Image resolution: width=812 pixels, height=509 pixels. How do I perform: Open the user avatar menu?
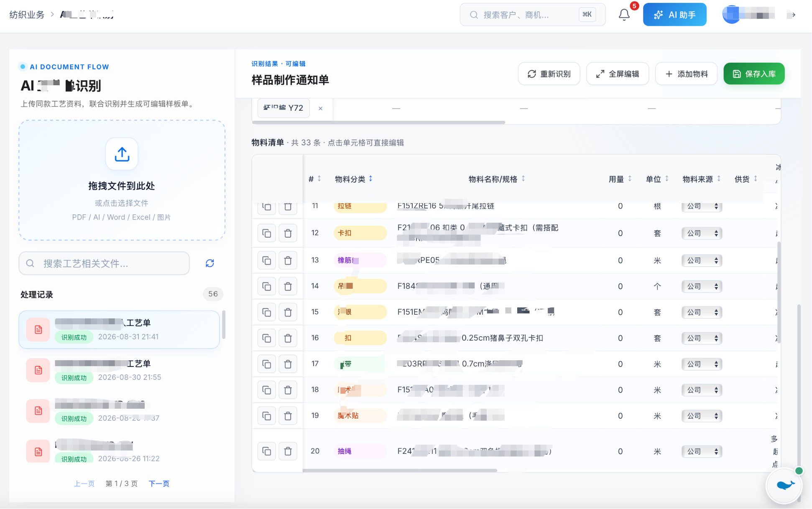click(x=748, y=15)
